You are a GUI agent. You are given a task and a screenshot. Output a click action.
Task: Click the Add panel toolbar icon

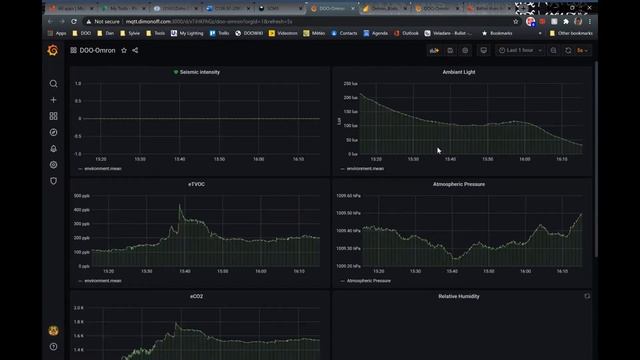click(x=434, y=50)
